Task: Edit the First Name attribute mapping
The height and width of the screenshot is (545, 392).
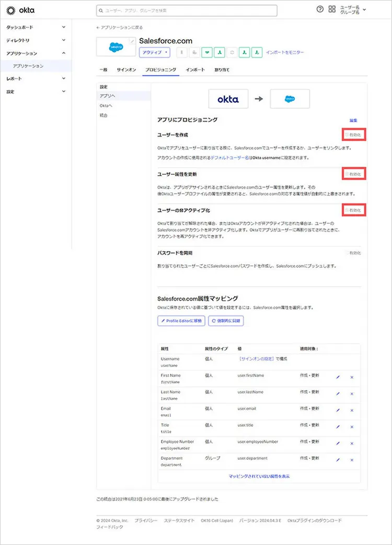Action: 338,377
